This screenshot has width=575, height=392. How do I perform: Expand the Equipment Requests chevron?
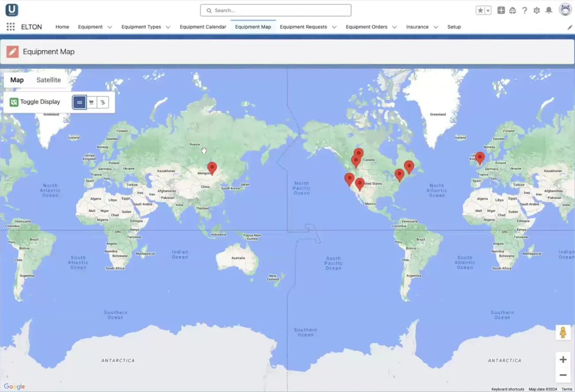tap(334, 27)
